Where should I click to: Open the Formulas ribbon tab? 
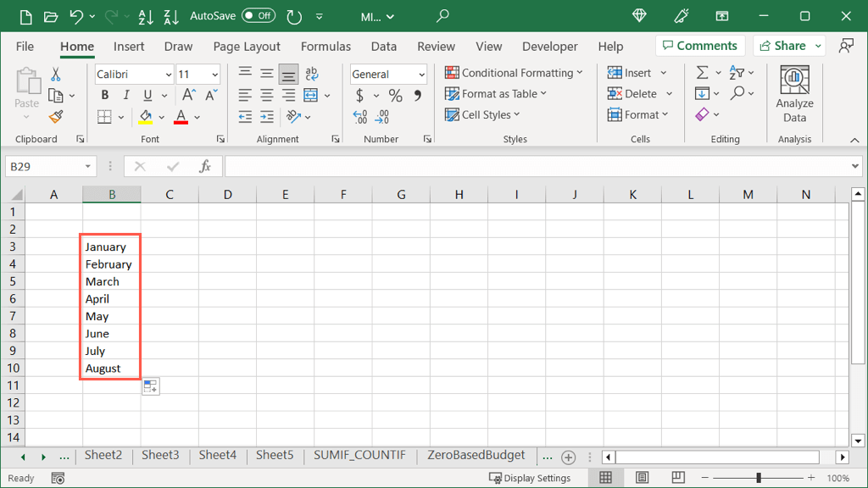(x=325, y=47)
